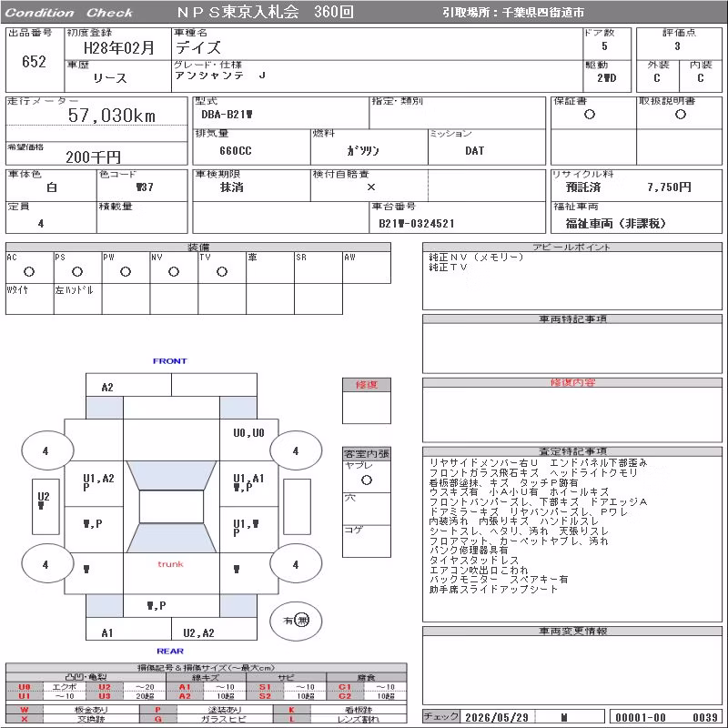The image size is (728, 728).
Task: Select the mileage reading 57,030km
Action: 111,116
